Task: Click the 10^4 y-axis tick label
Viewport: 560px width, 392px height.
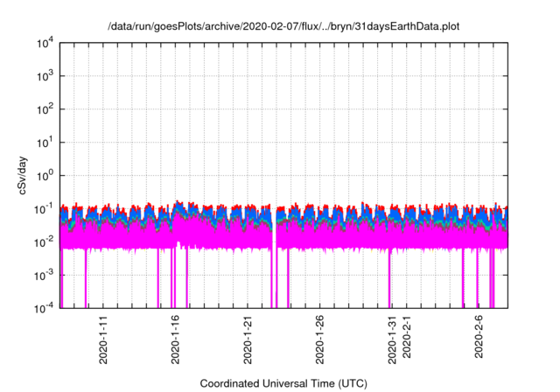Action: 45,43
